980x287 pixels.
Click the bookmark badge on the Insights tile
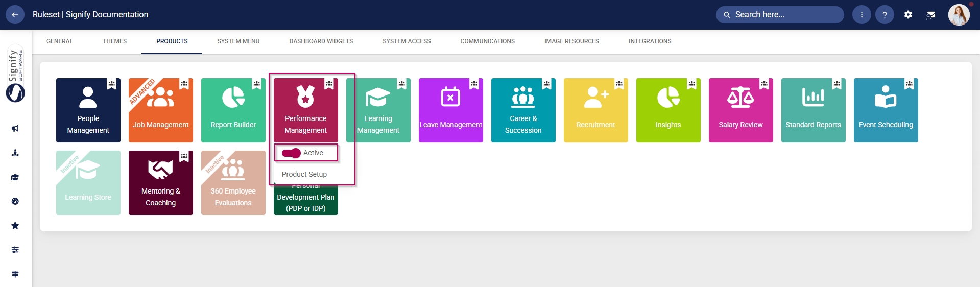point(692,84)
